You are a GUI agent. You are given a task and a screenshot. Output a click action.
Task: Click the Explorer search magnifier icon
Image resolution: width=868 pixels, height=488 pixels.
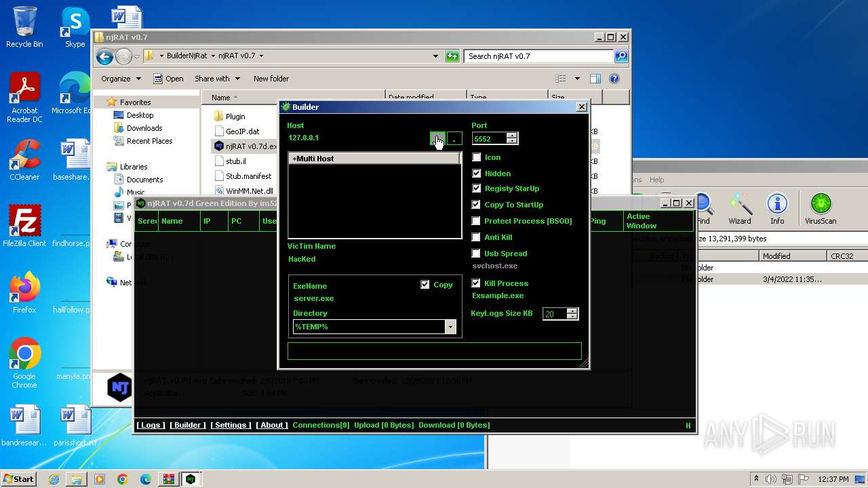coord(620,56)
